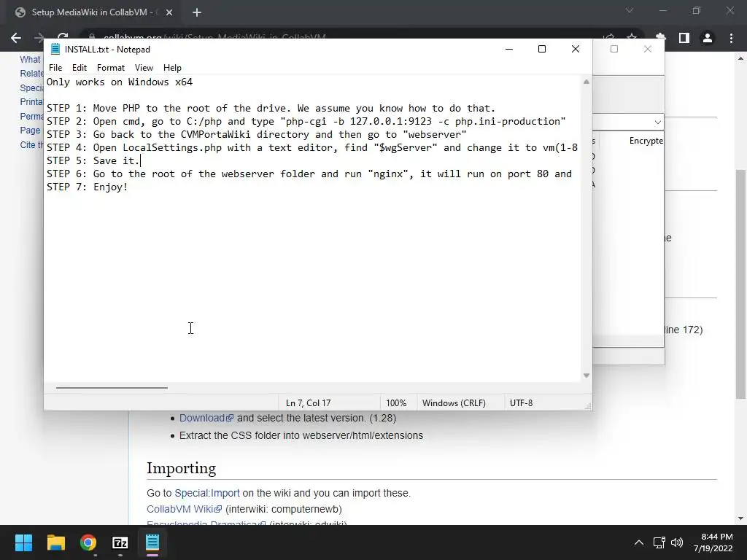Close the INSTALL.txt Notepad window
Image resolution: width=747 pixels, height=560 pixels.
tap(575, 49)
